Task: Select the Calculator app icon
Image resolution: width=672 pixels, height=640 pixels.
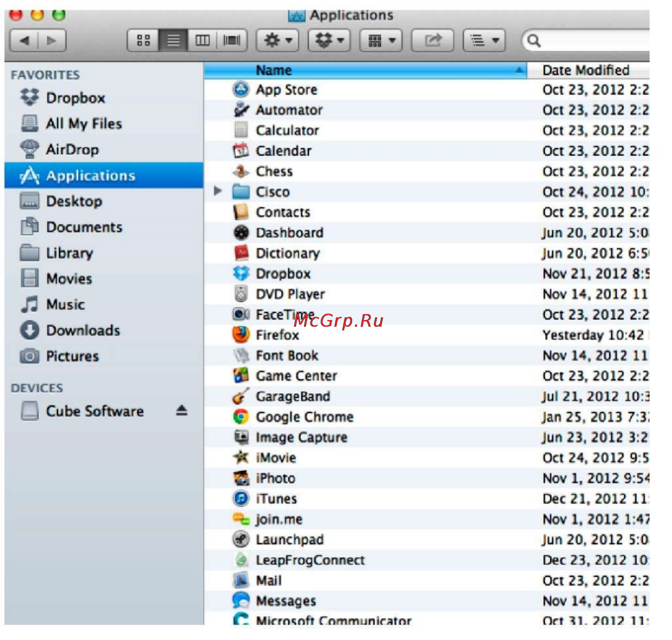Action: point(241,130)
